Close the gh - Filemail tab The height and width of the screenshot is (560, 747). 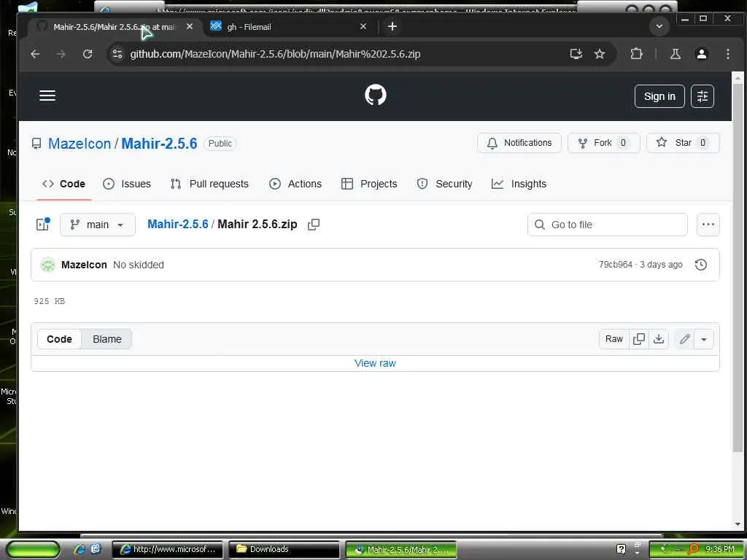click(363, 26)
